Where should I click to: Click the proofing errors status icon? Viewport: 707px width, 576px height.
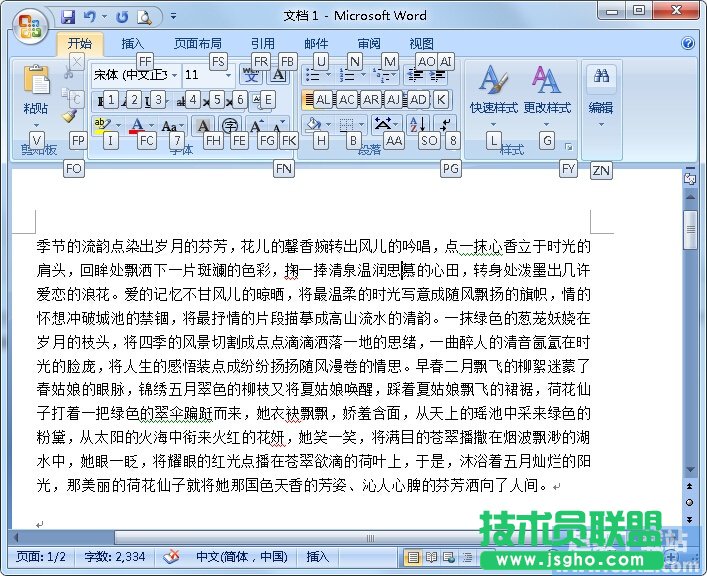tap(171, 557)
